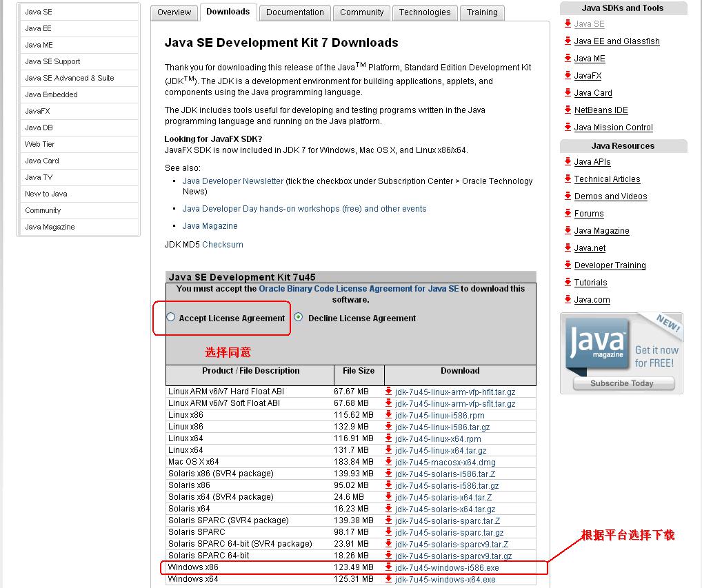
Task: Click the red arrow icon beside Java.net
Action: point(568,247)
